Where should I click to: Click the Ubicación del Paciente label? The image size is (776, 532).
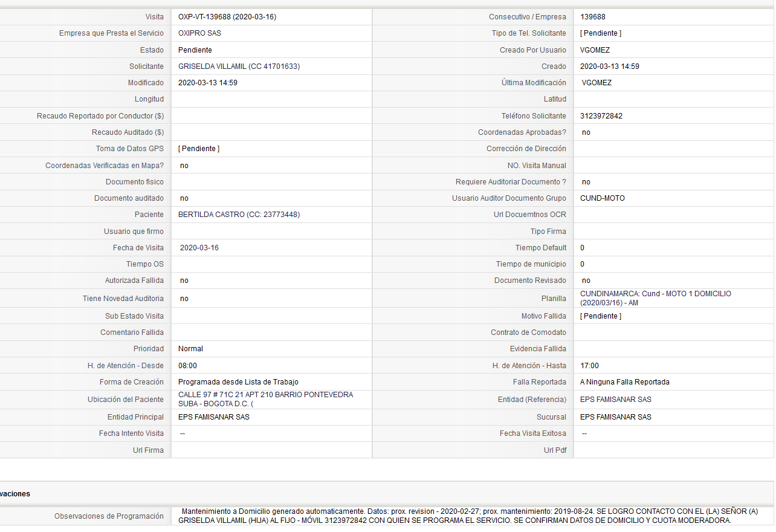pyautogui.click(x=126, y=400)
